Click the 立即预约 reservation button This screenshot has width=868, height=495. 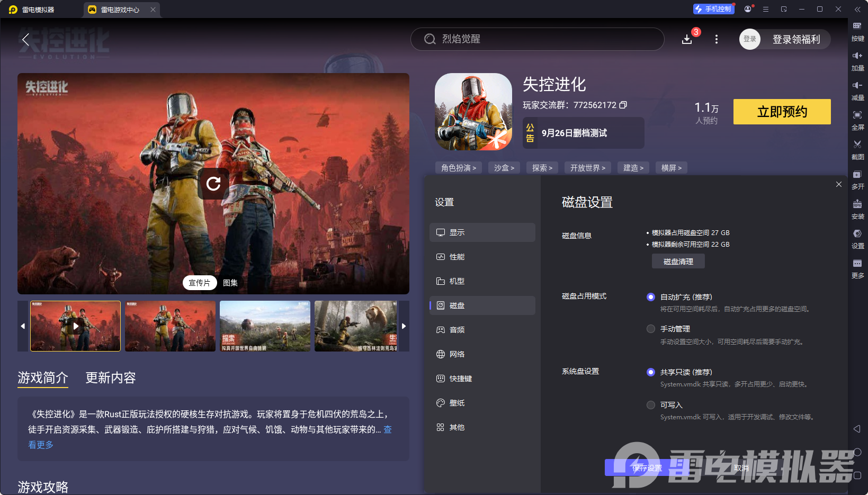[x=782, y=112]
